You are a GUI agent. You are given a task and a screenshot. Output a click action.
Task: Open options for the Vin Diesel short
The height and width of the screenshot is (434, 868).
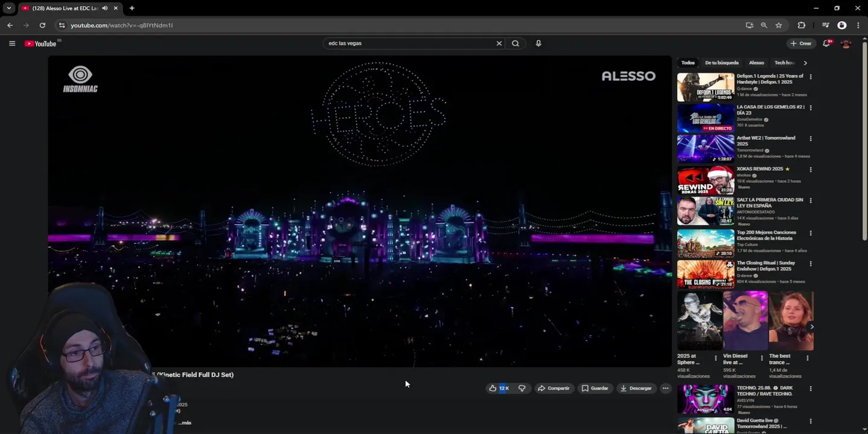click(762, 358)
